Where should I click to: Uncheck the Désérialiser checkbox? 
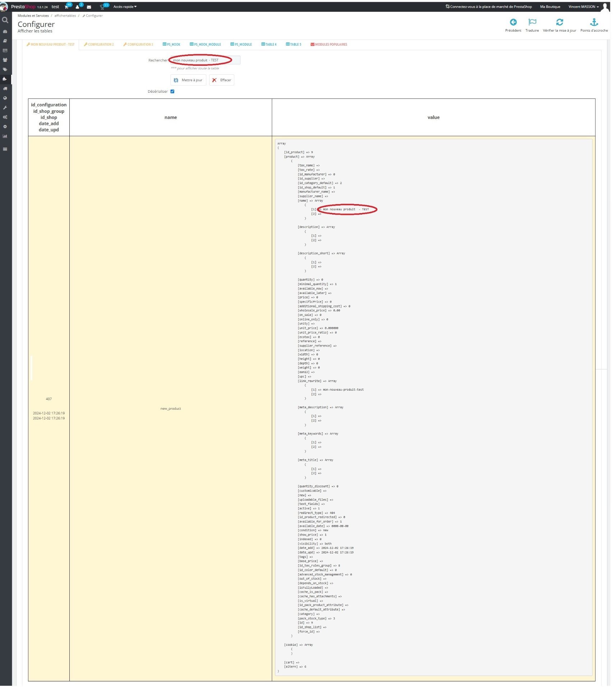pos(173,91)
